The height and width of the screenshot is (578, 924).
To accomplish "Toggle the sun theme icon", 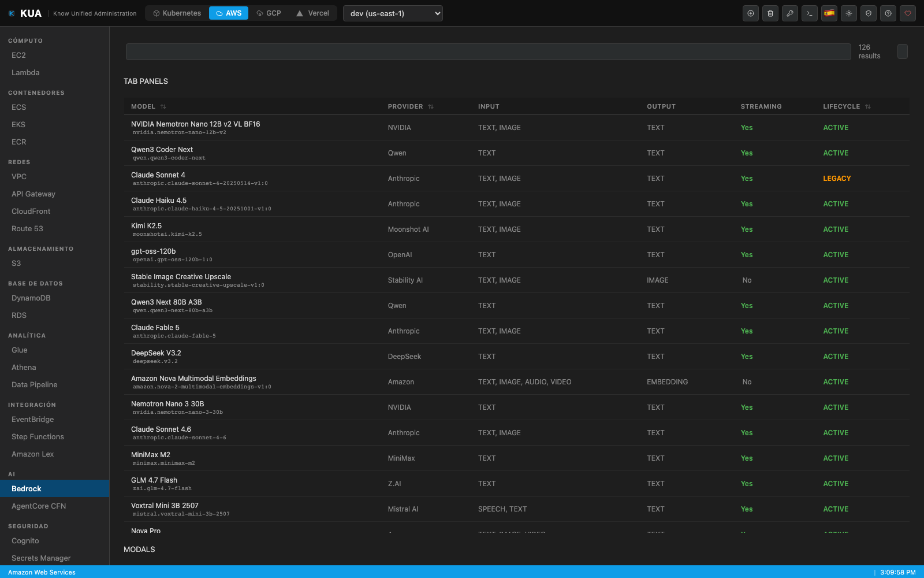I will click(x=849, y=13).
